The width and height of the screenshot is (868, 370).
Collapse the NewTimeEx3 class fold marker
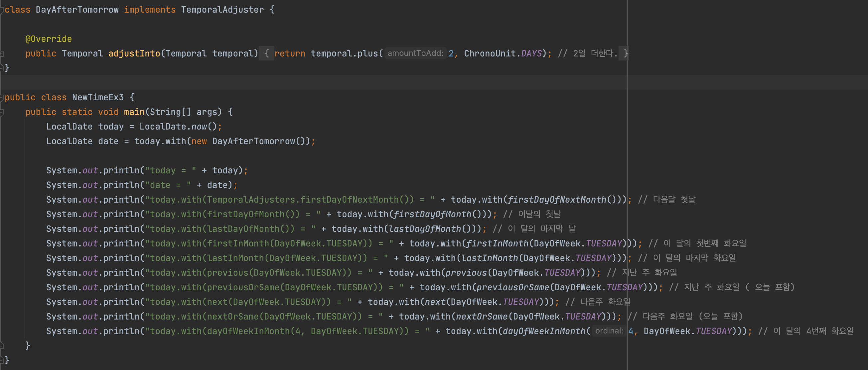coord(1,97)
